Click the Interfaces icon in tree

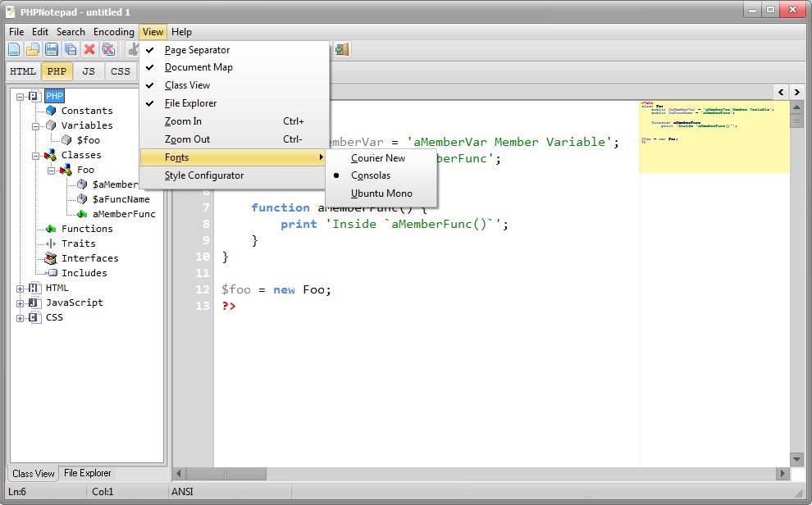[51, 258]
